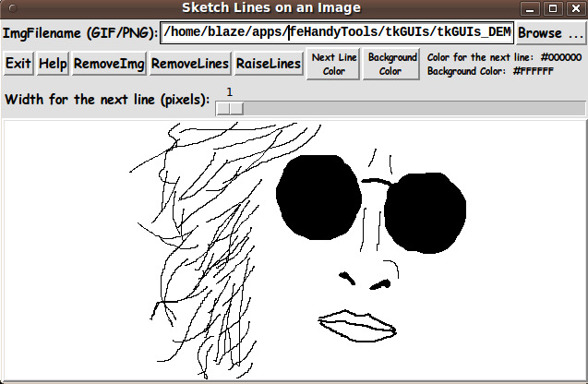
Task: Maximize the Sketch Lines window
Action: [x=553, y=8]
